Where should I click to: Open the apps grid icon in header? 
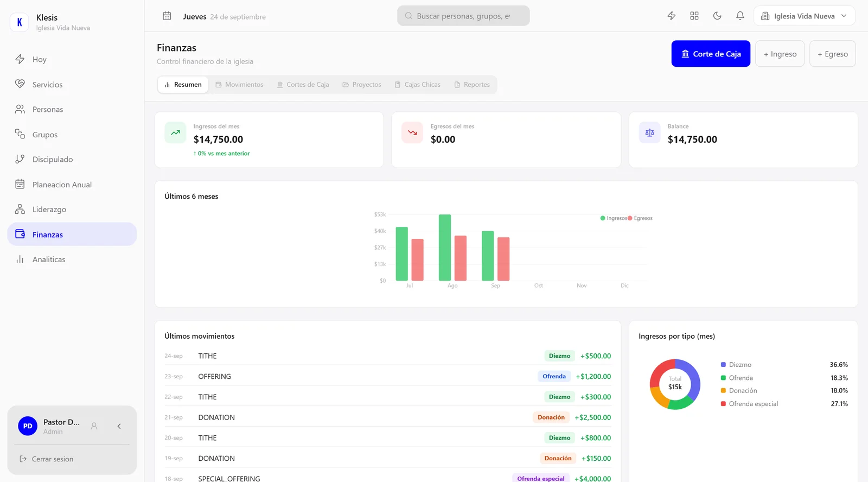coord(694,16)
